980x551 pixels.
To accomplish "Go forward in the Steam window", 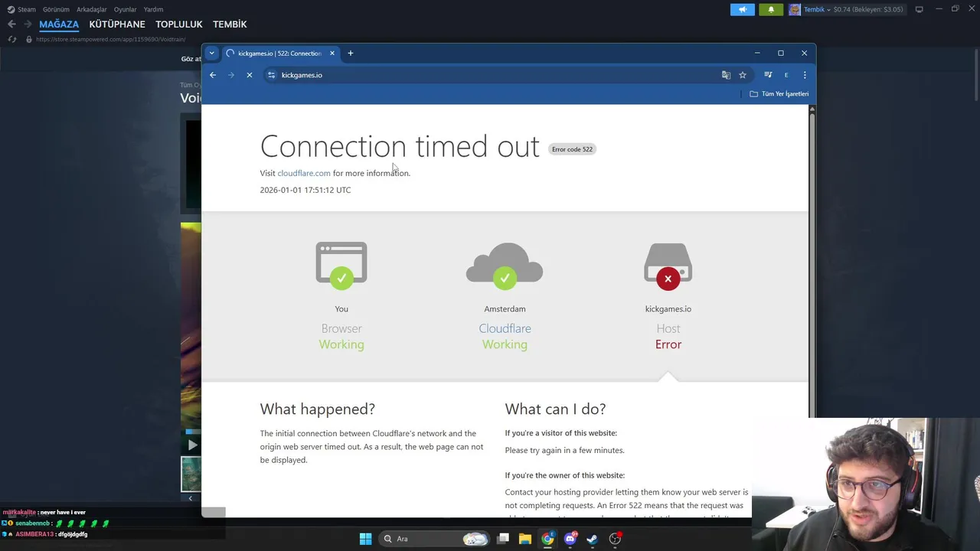I will tap(28, 24).
